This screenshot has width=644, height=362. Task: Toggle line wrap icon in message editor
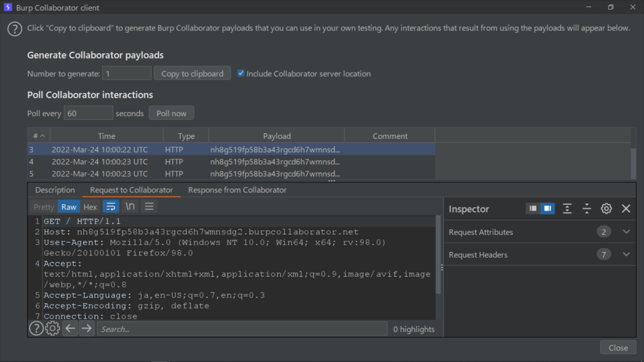pos(111,206)
